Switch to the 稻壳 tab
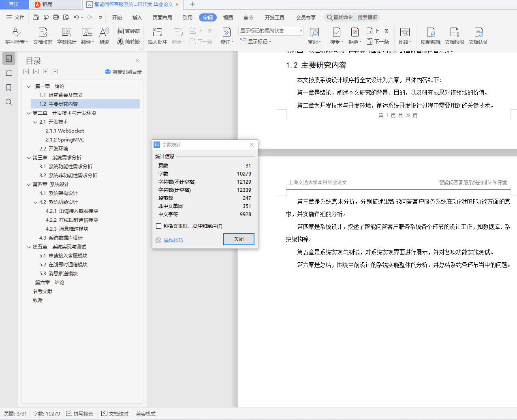 tap(55, 4)
